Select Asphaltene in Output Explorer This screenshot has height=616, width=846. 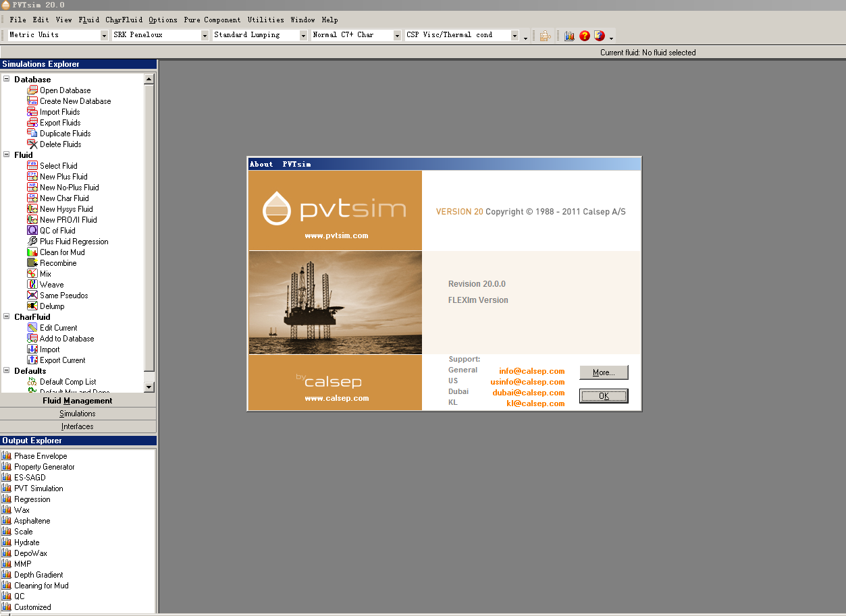pyautogui.click(x=32, y=521)
